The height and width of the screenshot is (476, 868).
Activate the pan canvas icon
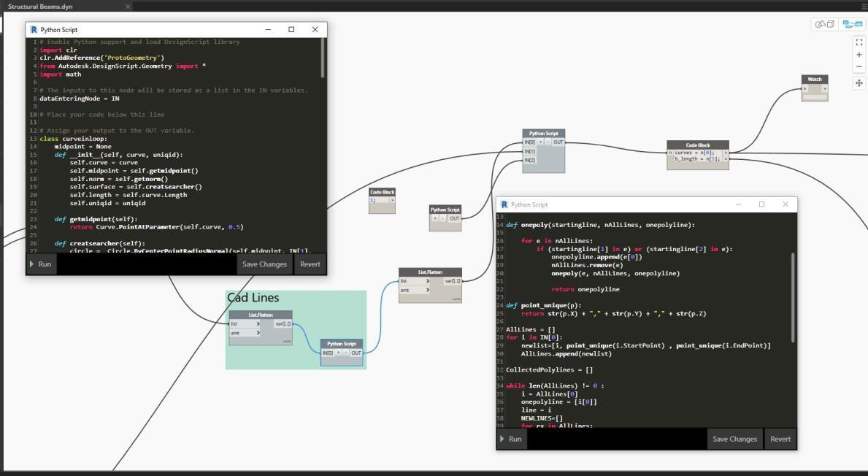(x=859, y=83)
